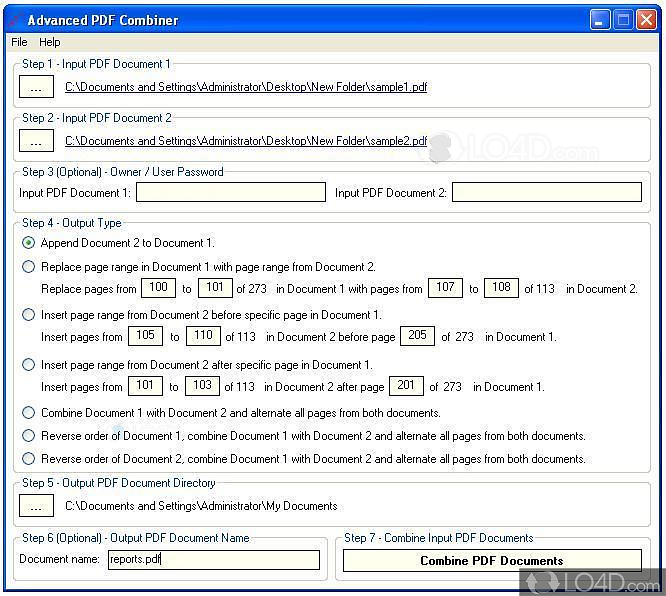Focus Input PDF Document 2 password field
Viewport: 666px width, 596px height.
[x=546, y=192]
